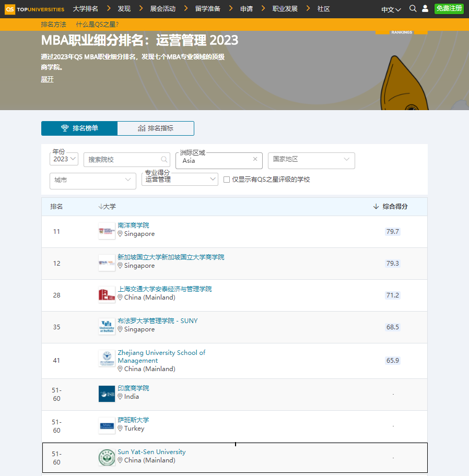This screenshot has width=469, height=476.
Task: Click the 搜索院校 search field
Action: 124,160
